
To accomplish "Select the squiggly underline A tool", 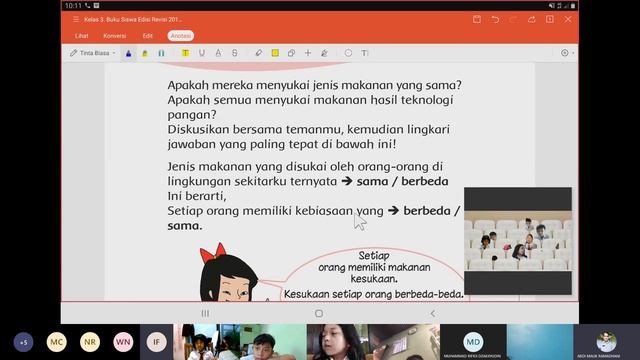I will pos(218,53).
